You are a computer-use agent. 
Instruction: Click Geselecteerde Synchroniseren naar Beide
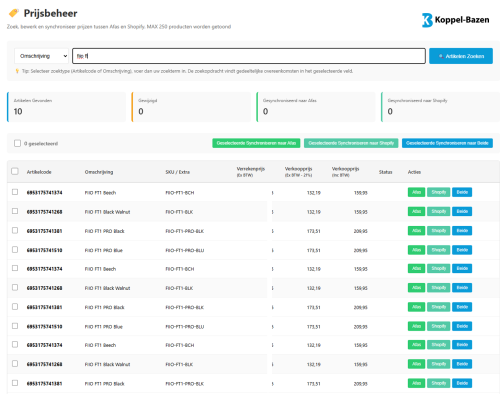447,143
